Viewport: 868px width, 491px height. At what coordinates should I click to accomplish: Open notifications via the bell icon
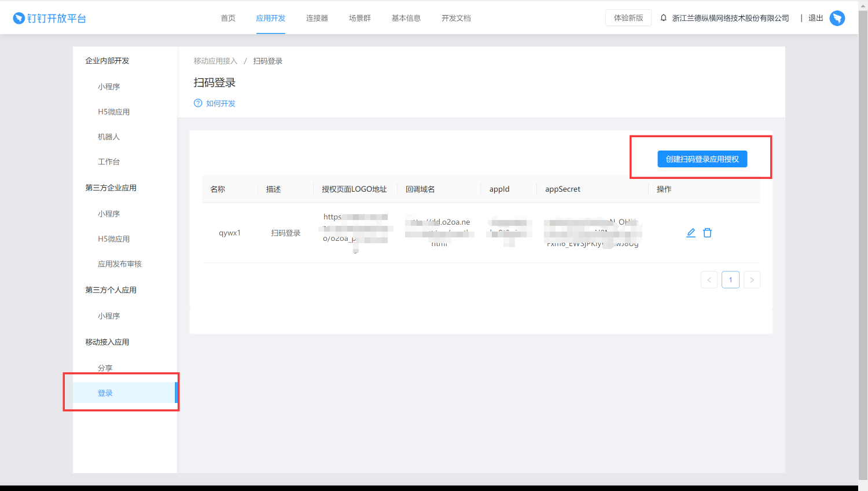(x=663, y=17)
